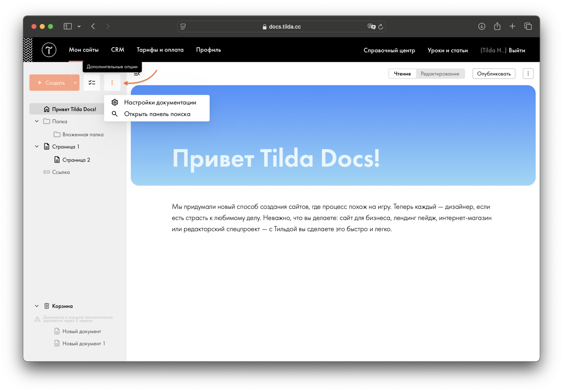Click the folder icon of Вложенная папка
This screenshot has height=392, width=563.
tap(57, 134)
